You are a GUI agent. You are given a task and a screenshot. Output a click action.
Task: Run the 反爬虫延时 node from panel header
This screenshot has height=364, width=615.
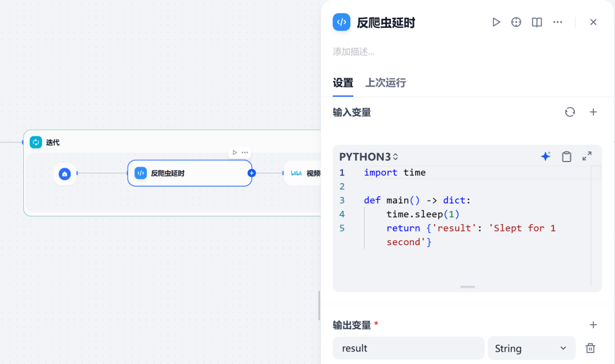click(496, 22)
